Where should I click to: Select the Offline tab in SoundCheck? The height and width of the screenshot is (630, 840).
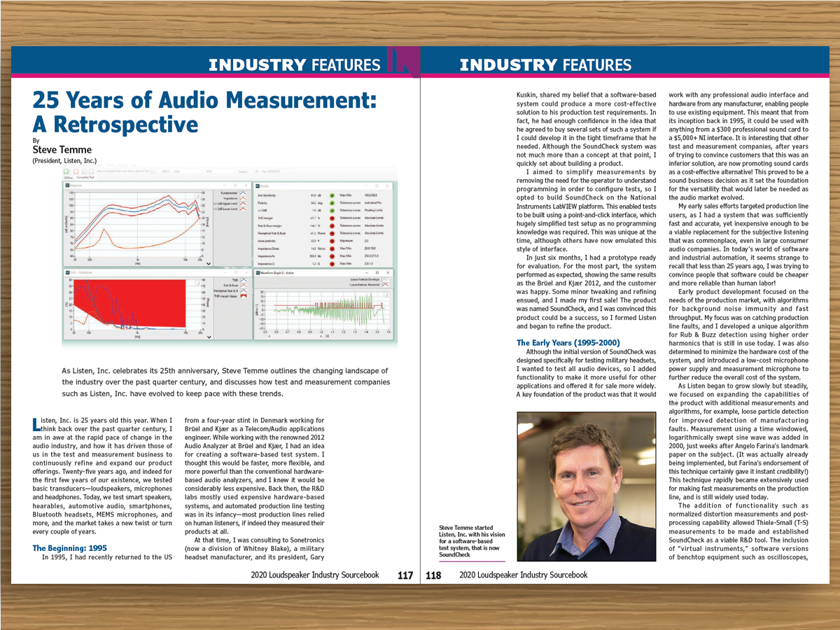pyautogui.click(x=68, y=178)
